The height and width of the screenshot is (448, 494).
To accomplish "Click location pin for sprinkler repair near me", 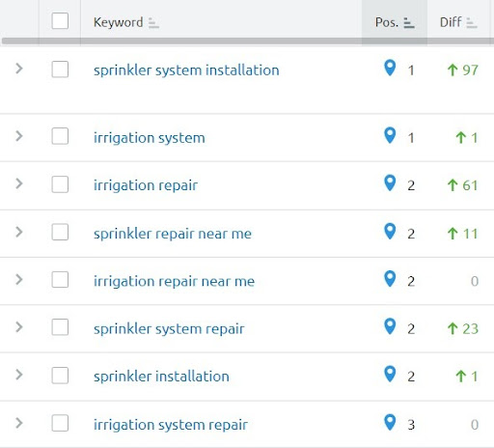I will pyautogui.click(x=390, y=232).
